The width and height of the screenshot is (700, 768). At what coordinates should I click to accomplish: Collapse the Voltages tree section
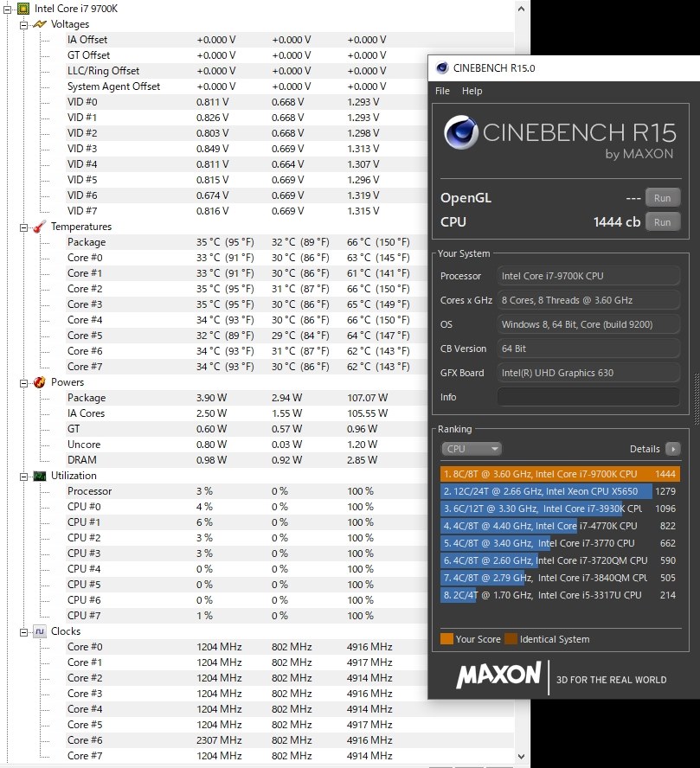(23, 25)
